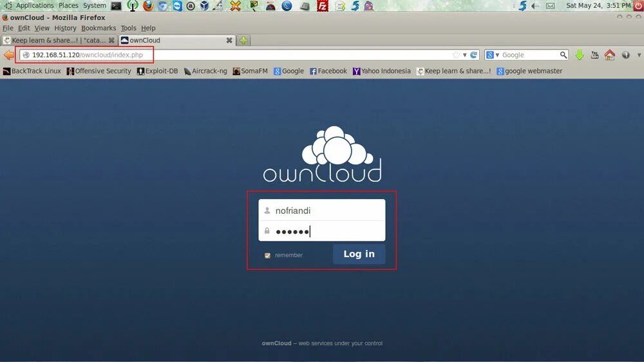
Task: Expand the toolbar overflow arrow at far right
Action: [x=639, y=55]
